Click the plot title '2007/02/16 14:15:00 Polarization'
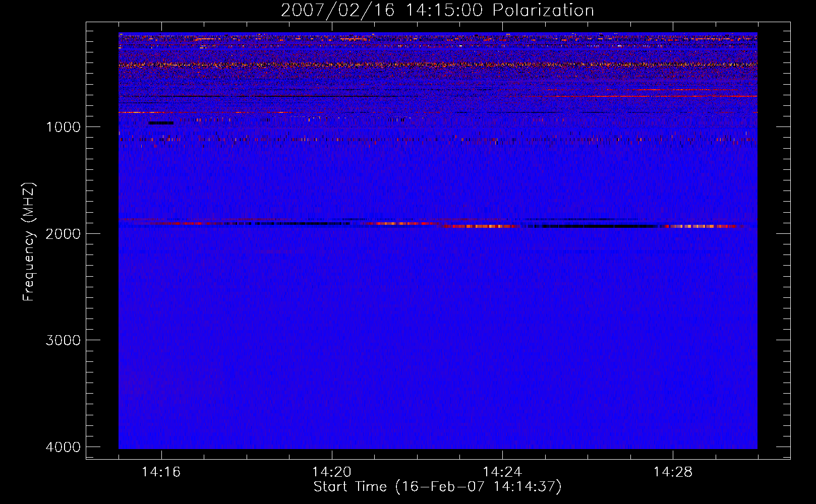 pos(437,11)
